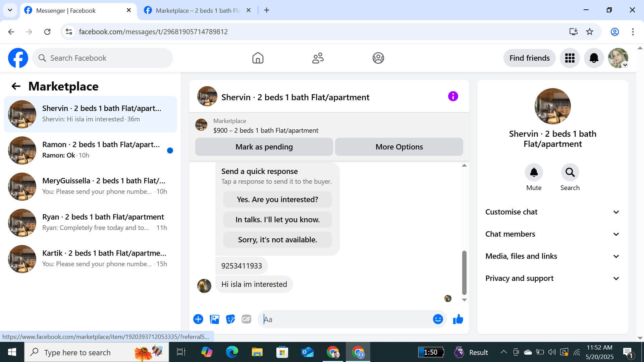Search in conversation using magnifier icon
This screenshot has width=644, height=362.
pyautogui.click(x=570, y=172)
